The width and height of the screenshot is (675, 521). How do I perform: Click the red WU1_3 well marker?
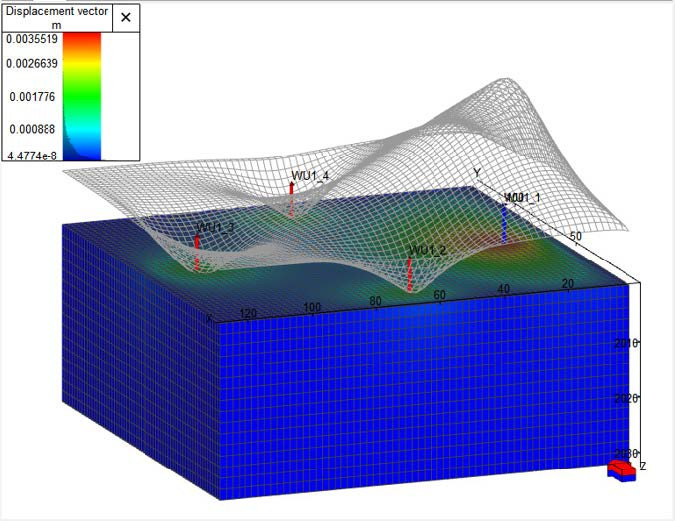(x=197, y=252)
